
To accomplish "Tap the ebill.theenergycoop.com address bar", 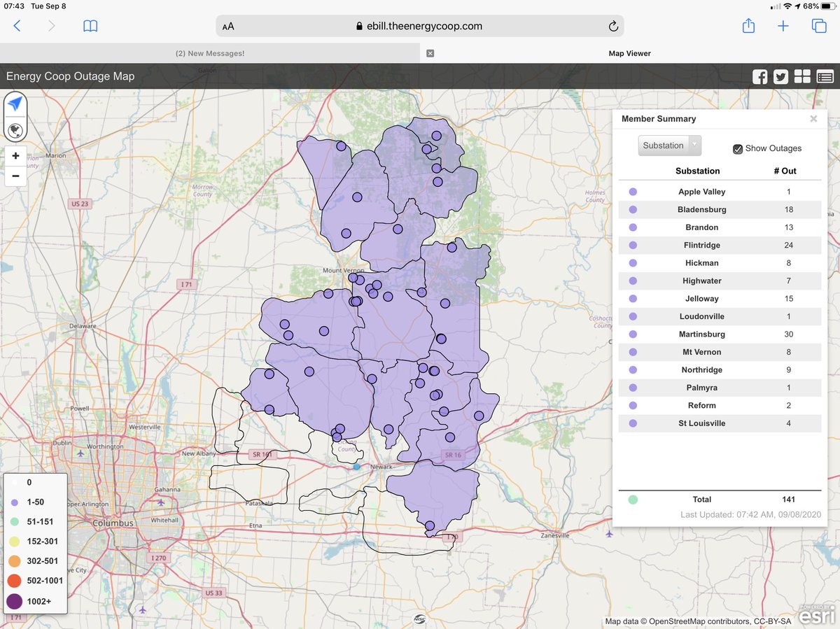I will (420, 26).
